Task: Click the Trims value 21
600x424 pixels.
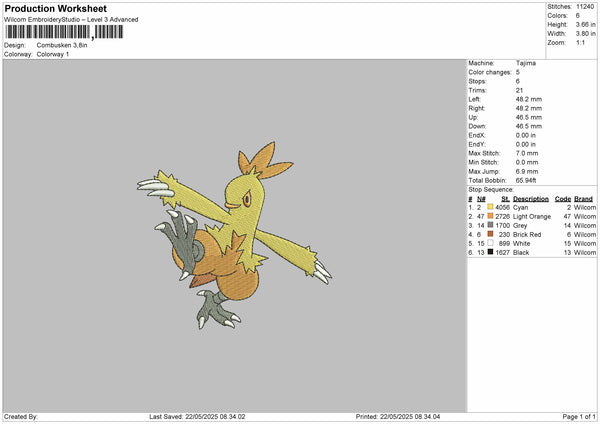Action: coord(519,90)
